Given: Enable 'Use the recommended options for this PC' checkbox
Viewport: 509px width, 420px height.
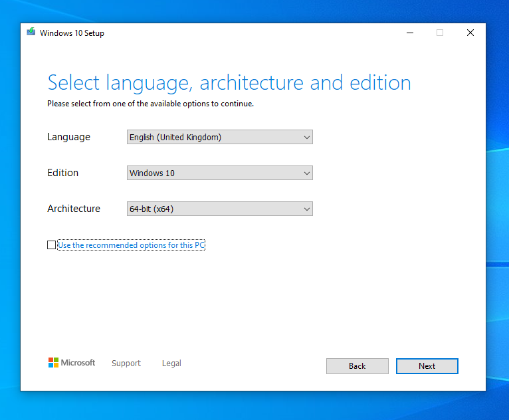Looking at the screenshot, I should pyautogui.click(x=51, y=245).
